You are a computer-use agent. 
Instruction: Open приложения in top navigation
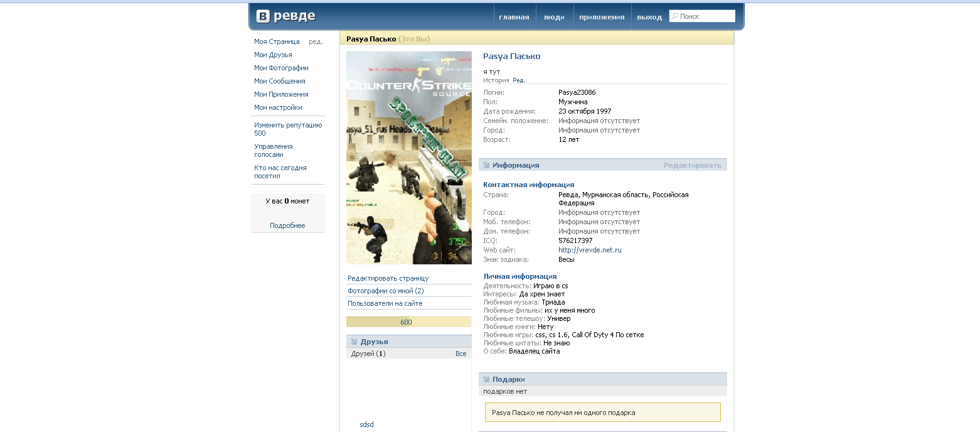(602, 17)
